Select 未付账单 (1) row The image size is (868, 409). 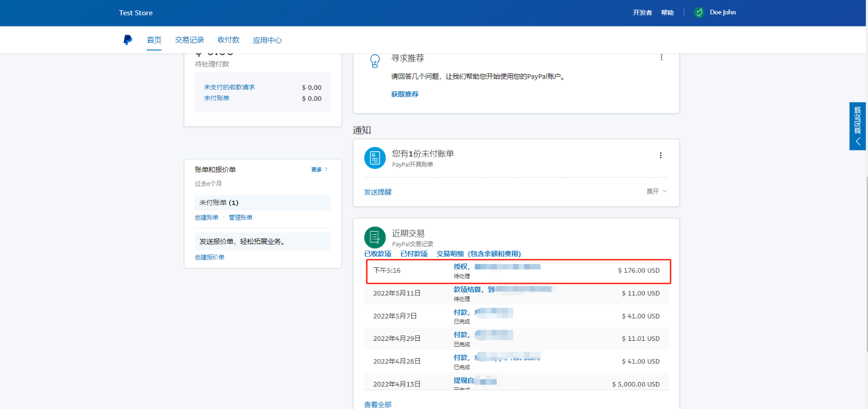[x=262, y=202]
